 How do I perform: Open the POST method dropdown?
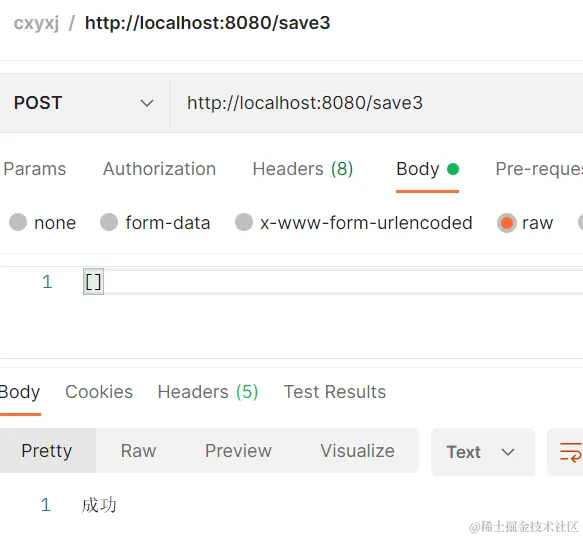click(x=84, y=103)
